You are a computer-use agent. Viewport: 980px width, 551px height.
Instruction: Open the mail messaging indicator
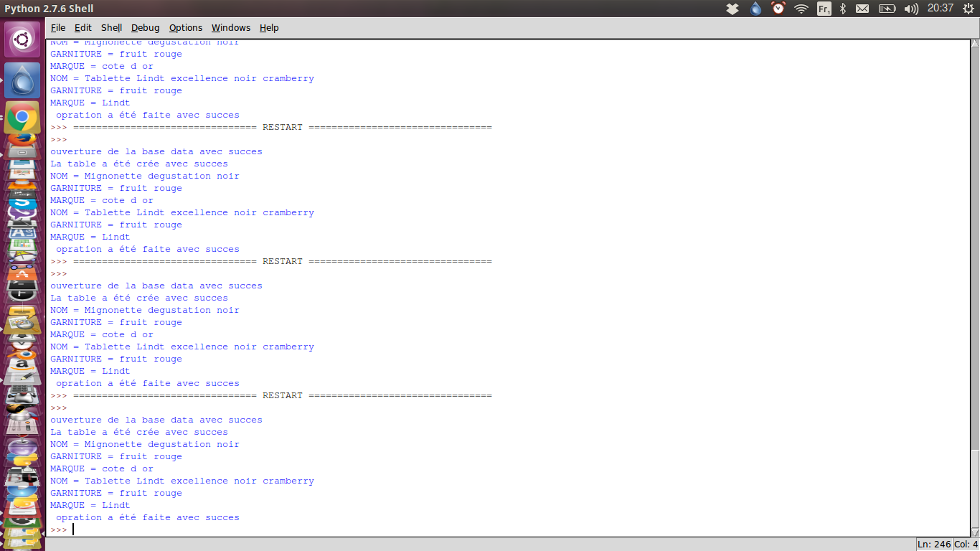pyautogui.click(x=862, y=9)
